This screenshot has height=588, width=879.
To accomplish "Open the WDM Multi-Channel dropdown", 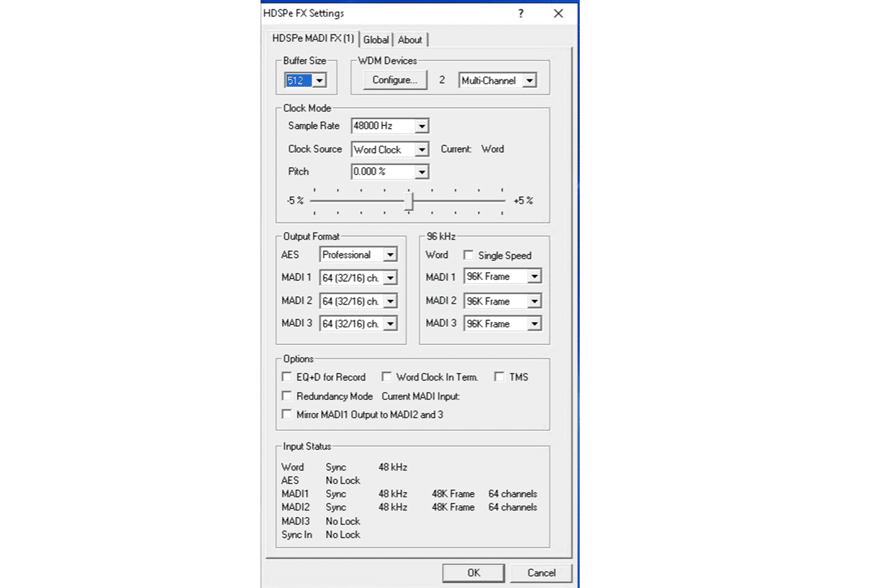I will (x=531, y=80).
